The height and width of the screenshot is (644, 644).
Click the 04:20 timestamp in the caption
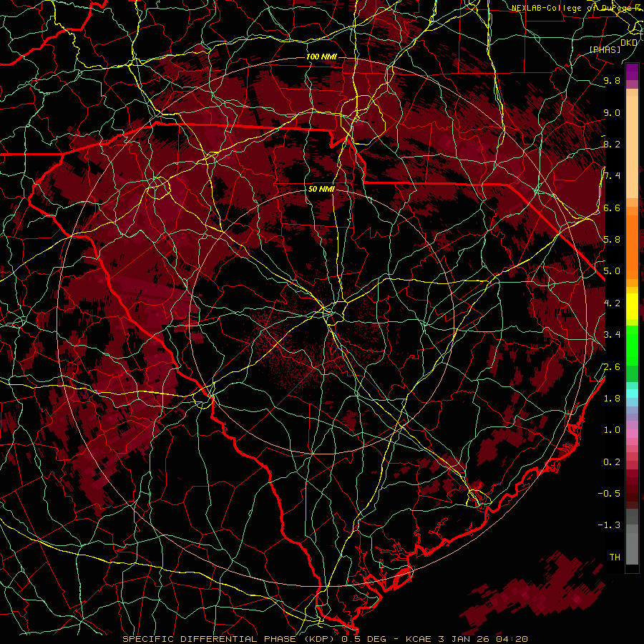(x=512, y=639)
